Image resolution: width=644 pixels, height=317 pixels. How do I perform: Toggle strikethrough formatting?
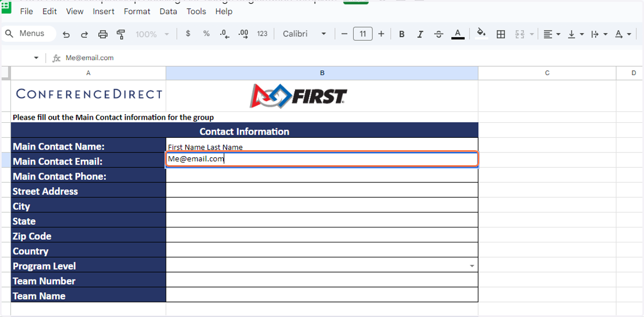tap(438, 34)
